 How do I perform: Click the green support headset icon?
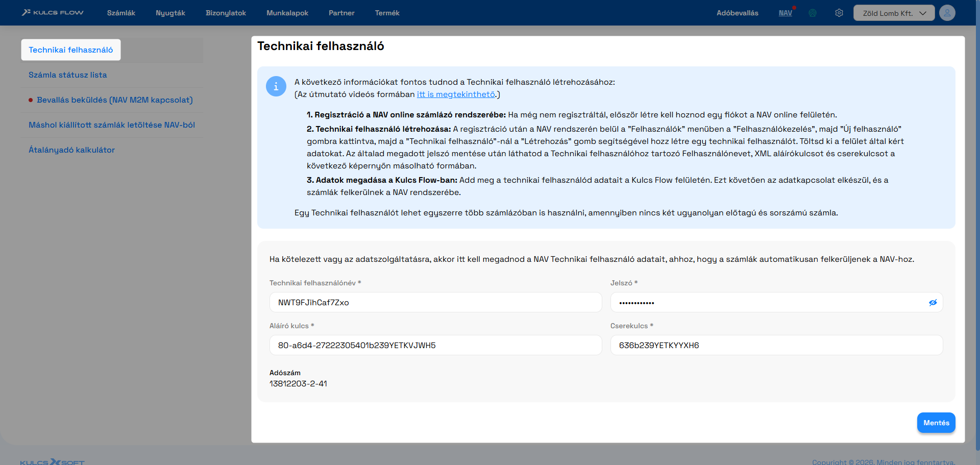(813, 13)
